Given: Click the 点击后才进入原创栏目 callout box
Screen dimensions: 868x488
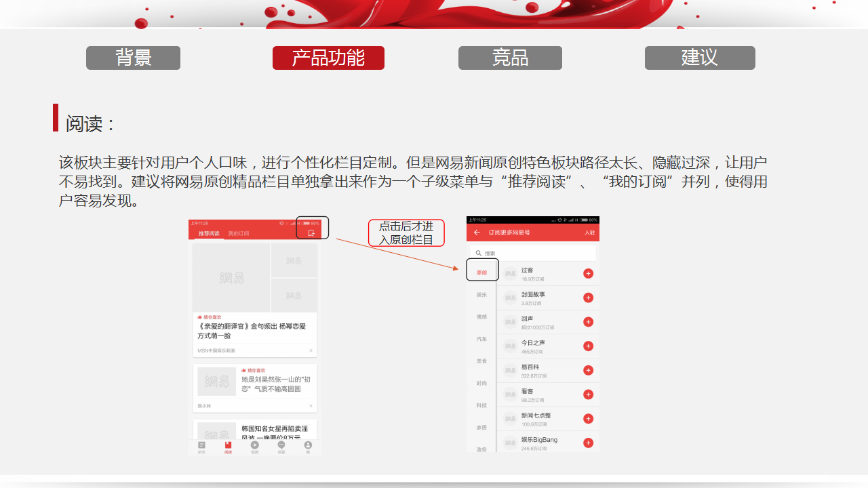Looking at the screenshot, I should [406, 233].
